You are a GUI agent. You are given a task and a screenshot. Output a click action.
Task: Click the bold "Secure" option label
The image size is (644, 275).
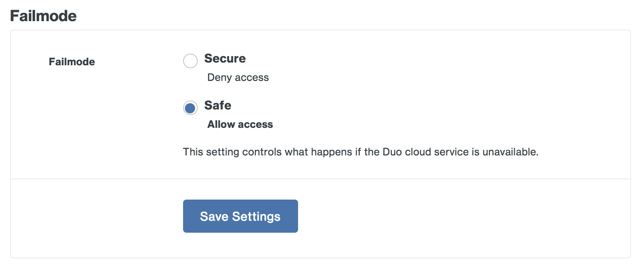(x=225, y=59)
